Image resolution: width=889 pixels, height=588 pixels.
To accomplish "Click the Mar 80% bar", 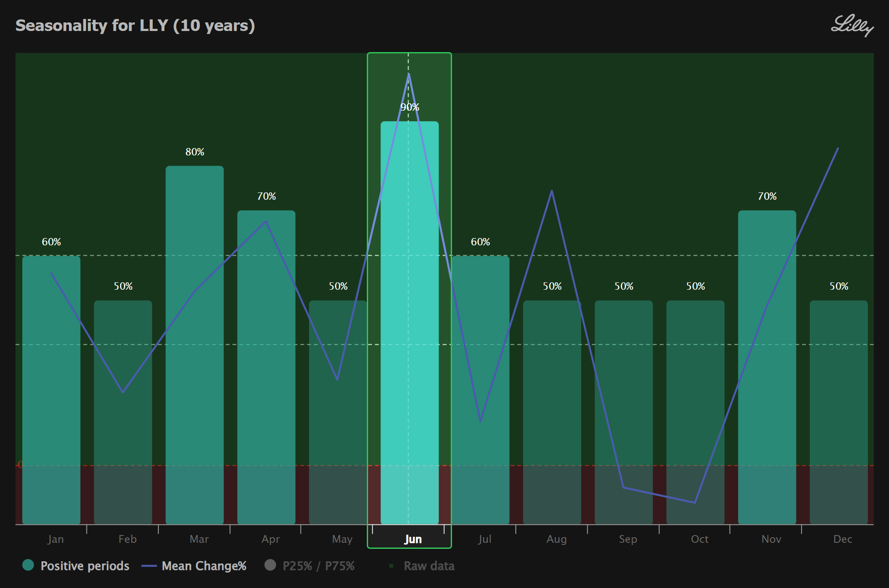I will tap(195, 344).
